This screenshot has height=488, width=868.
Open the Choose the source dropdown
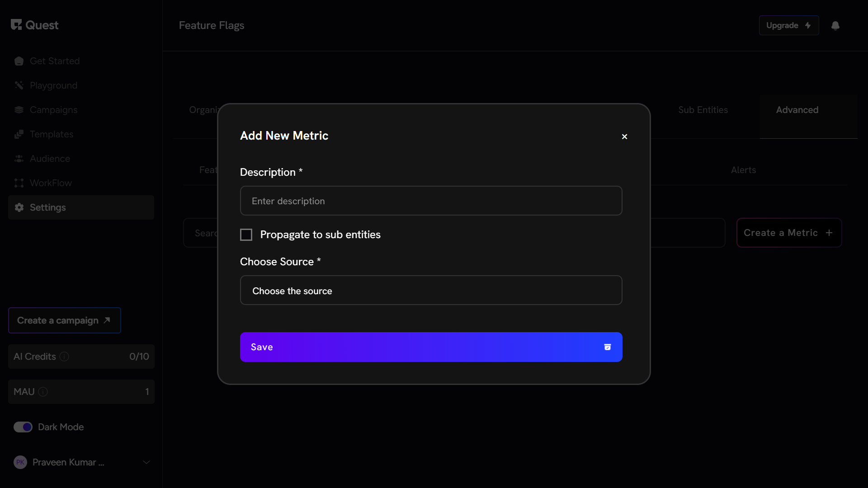431,291
